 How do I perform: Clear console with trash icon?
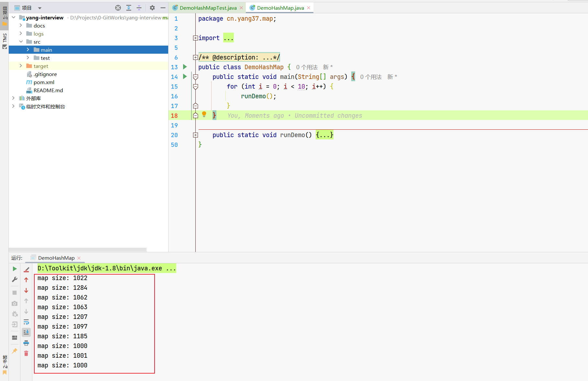[x=27, y=354]
